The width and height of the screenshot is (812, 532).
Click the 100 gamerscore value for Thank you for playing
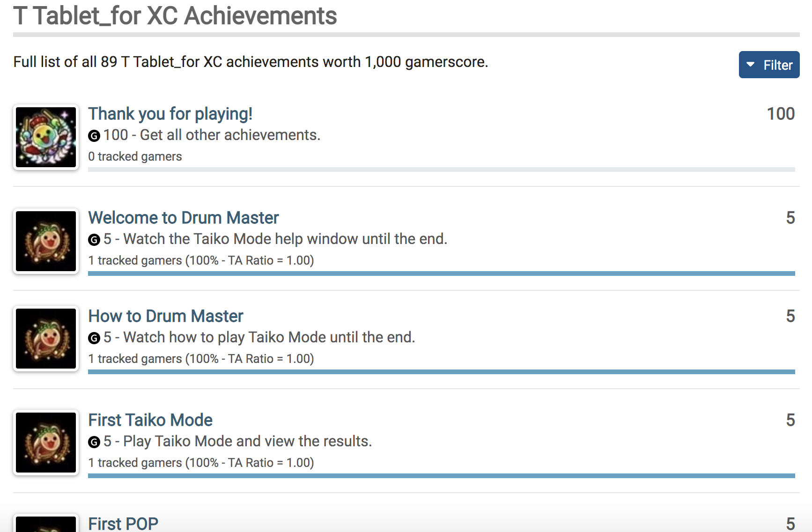coord(780,114)
